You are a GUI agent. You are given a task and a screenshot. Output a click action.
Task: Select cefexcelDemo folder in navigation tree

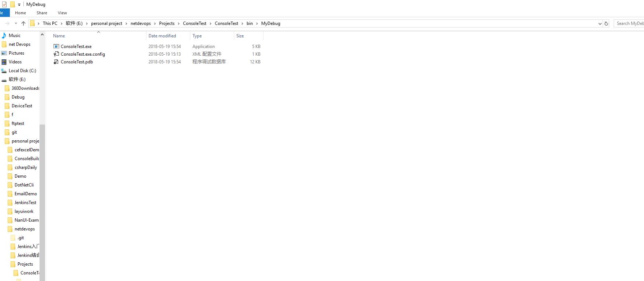(27, 150)
